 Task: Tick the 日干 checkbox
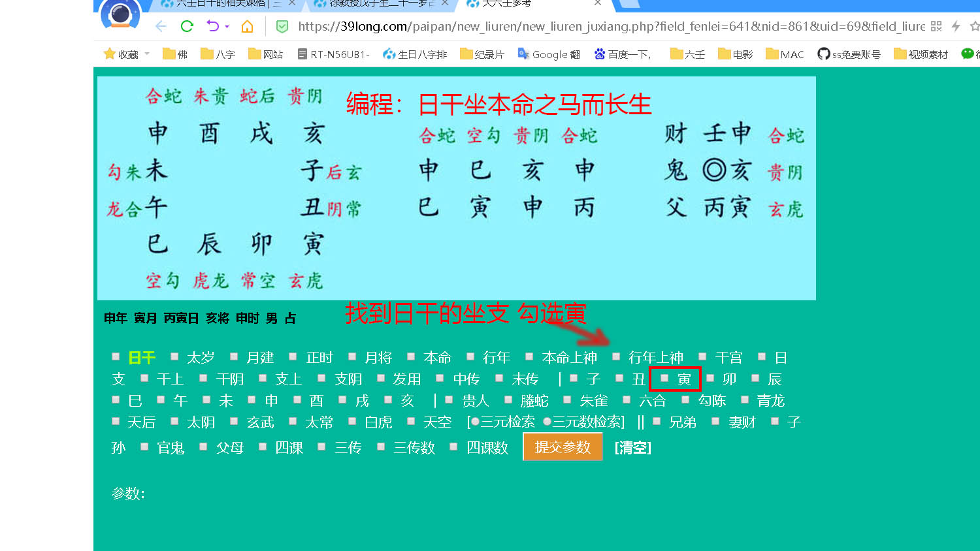pos(116,356)
